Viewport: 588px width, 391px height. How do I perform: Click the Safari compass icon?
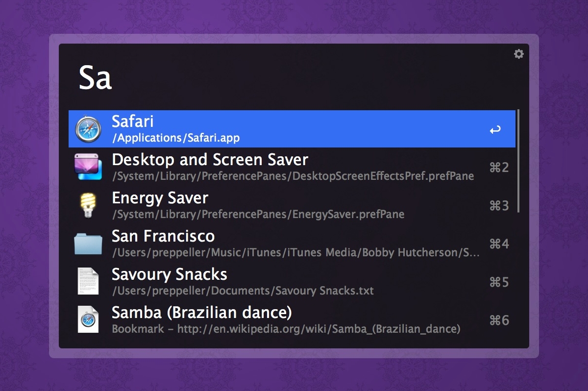pyautogui.click(x=88, y=129)
